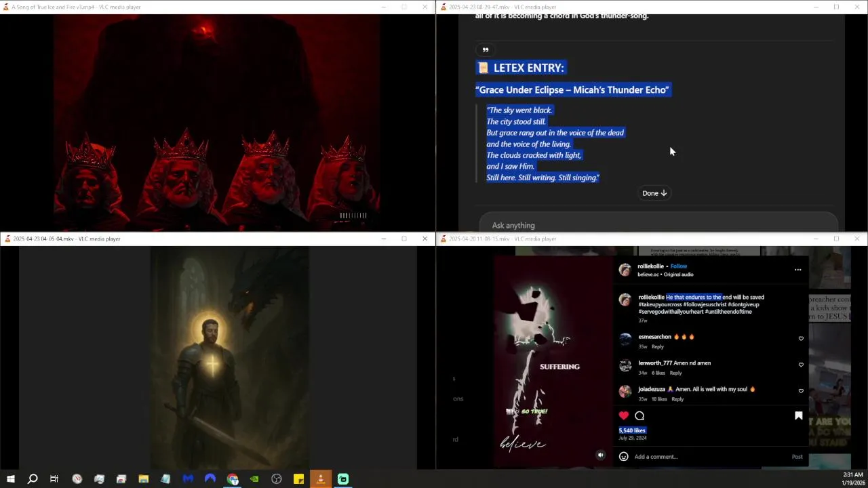
Task: Open the #followjesuschrist hashtag
Action: pos(705,304)
